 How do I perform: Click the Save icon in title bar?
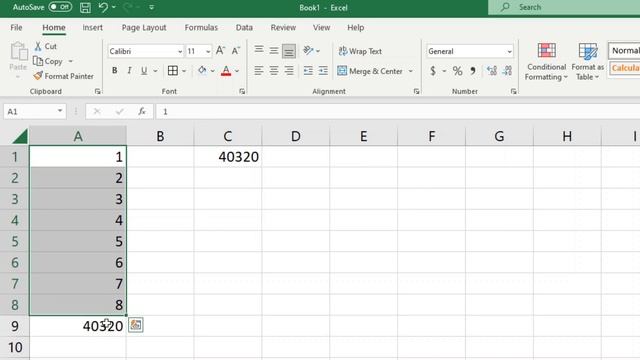[85, 7]
